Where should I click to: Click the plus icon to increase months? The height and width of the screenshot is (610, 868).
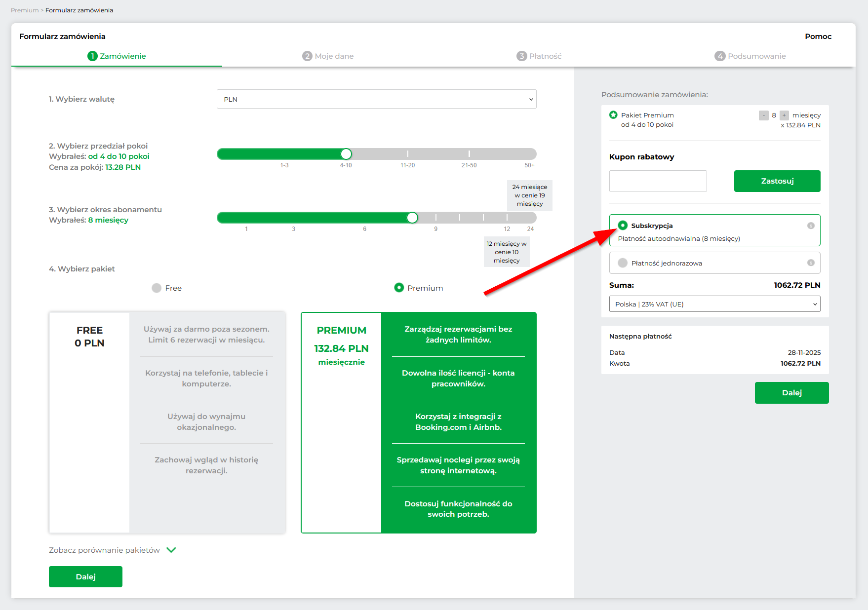coord(784,115)
